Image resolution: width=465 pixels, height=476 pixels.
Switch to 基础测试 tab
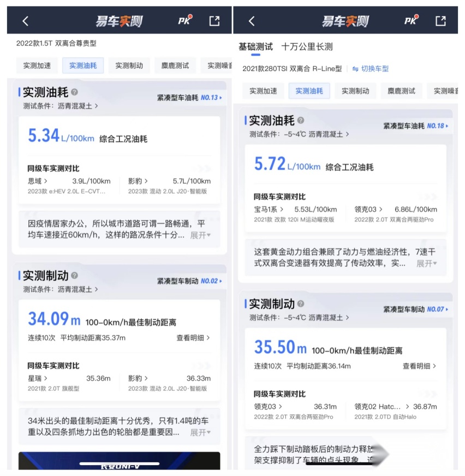pyautogui.click(x=255, y=47)
